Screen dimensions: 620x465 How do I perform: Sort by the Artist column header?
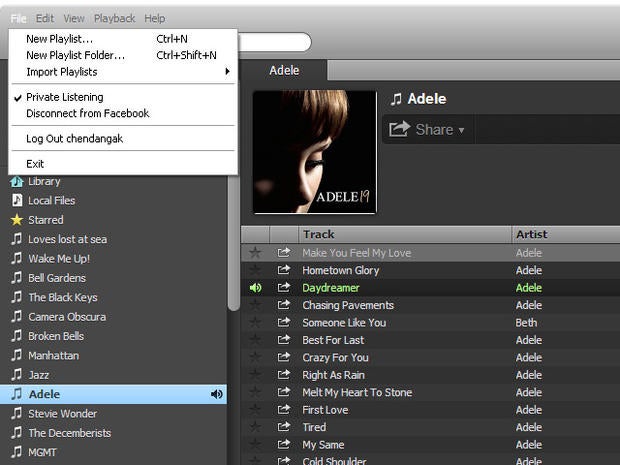pos(565,234)
